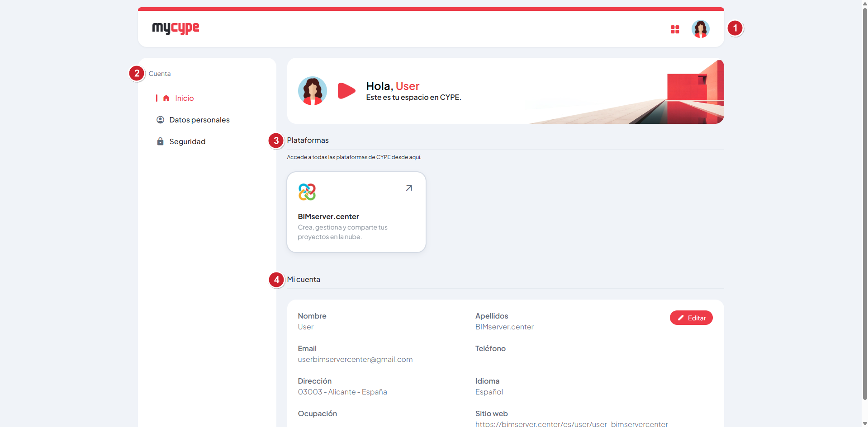Click the Apellidos value BIMserver.center
Screen dimensions: 868x427
504,327
